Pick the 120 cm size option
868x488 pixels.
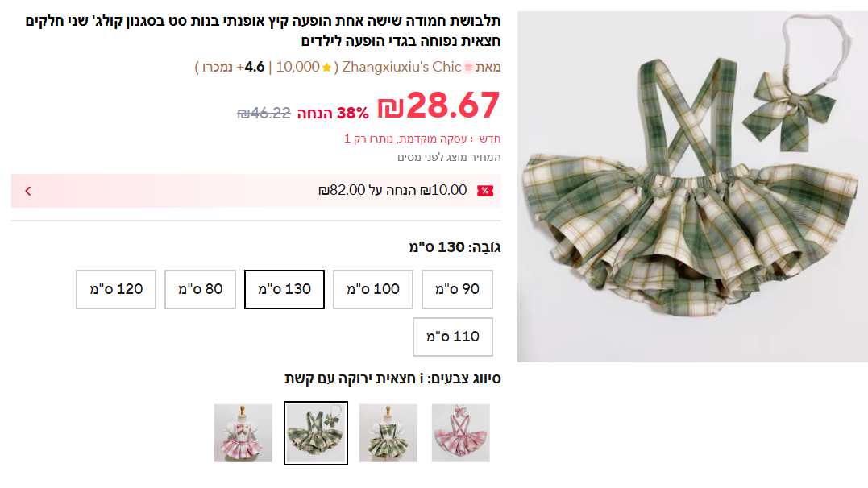click(116, 289)
